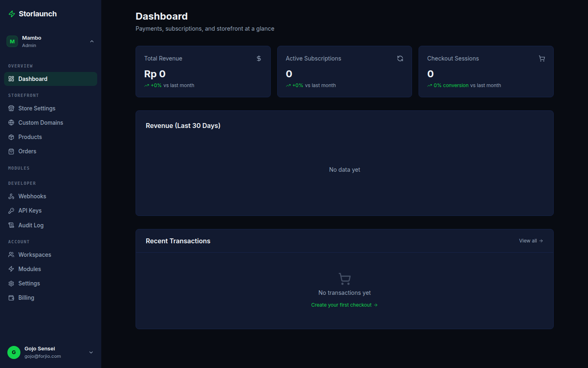
Task: Click the Settings gear icon
Action: (11, 283)
